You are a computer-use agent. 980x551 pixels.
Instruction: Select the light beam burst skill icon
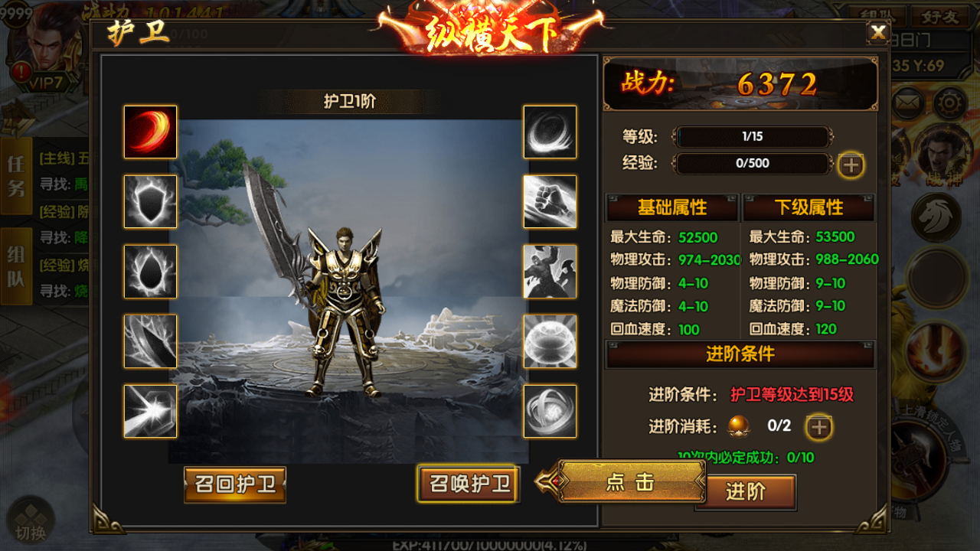[151, 411]
